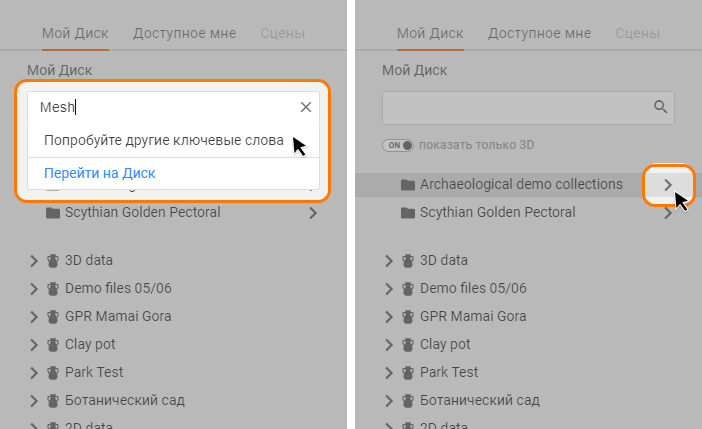Expand the 3D data item in left panel
This screenshot has width=702, height=429.
(35, 260)
